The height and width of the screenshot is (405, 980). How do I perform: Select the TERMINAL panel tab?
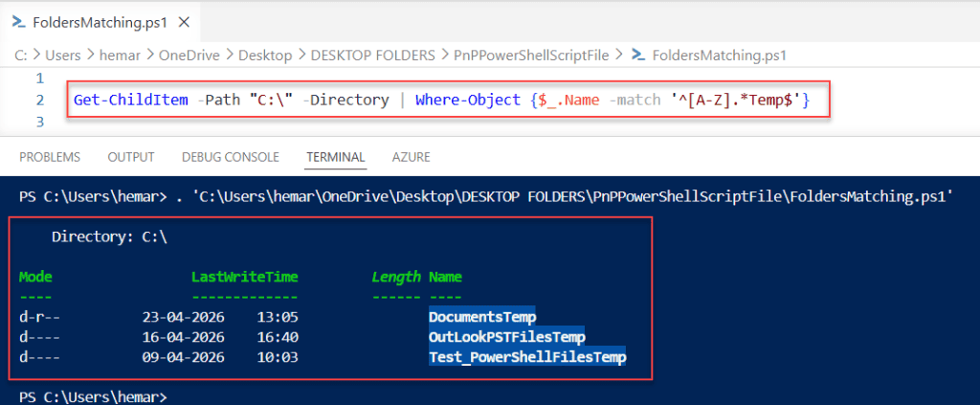(336, 157)
